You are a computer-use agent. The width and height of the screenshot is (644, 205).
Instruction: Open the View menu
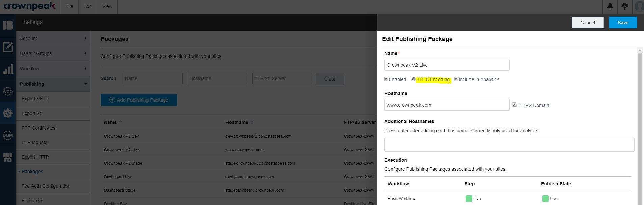click(107, 6)
